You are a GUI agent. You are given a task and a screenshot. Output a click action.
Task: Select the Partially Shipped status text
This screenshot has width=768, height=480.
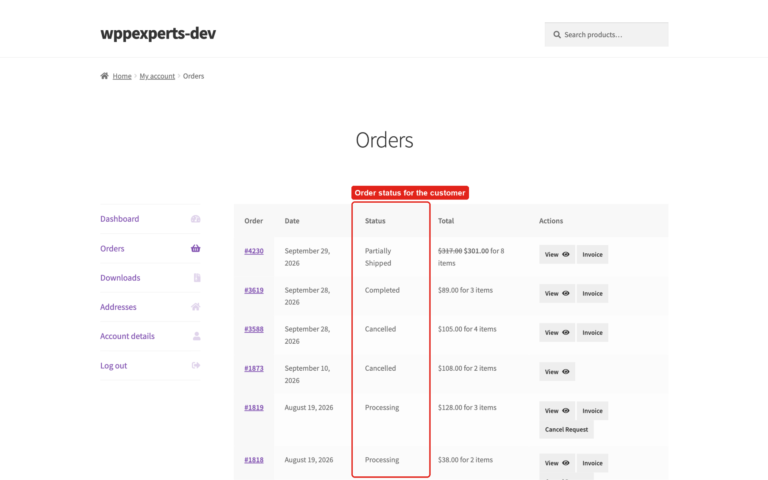coord(378,257)
